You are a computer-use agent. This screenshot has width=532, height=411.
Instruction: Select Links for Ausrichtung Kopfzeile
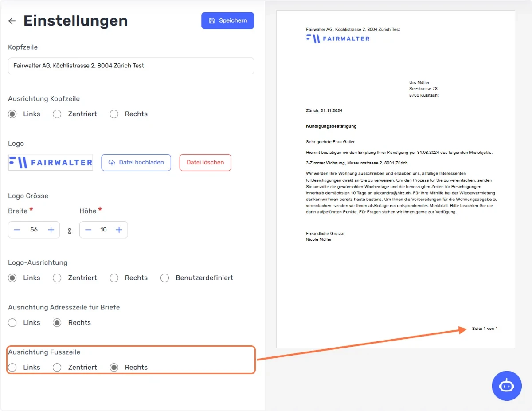[12, 114]
